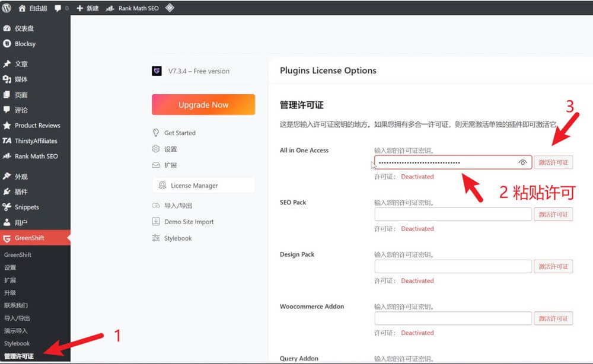593x364 pixels.
Task: Open the site home icon in admin bar
Action: point(22,8)
